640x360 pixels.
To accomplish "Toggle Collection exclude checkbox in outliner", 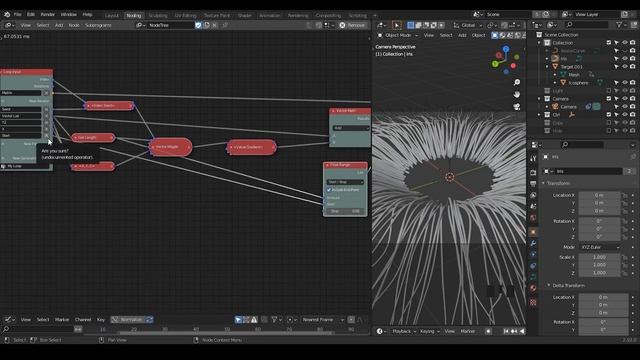I will 609,42.
